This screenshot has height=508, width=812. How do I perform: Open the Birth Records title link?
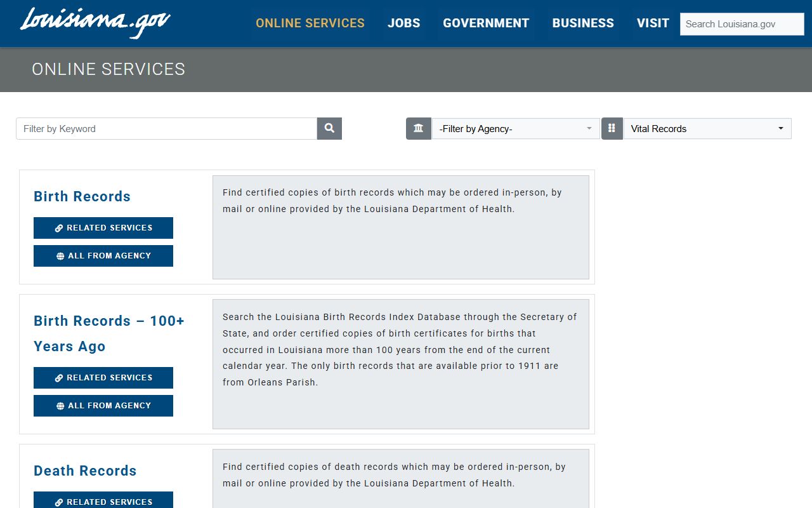[x=82, y=196]
